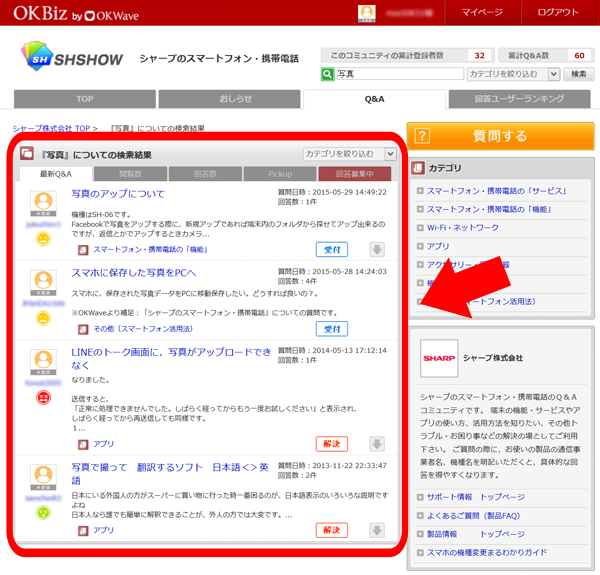This screenshot has height=575, width=600.
Task: Switch to the 回答ユーザーランキング tab
Action: [519, 99]
